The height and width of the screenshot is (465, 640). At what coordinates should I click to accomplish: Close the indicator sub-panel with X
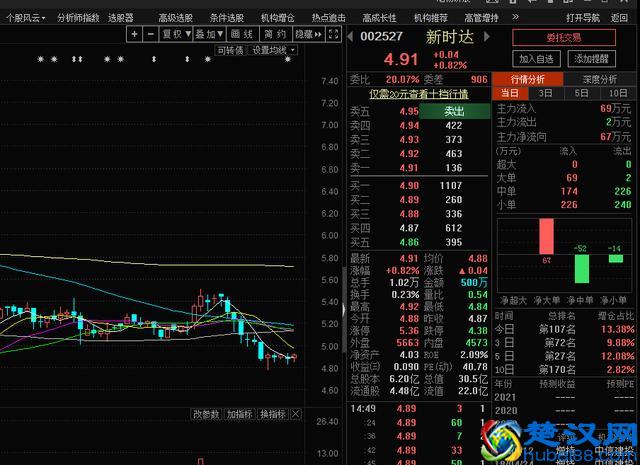point(296,414)
